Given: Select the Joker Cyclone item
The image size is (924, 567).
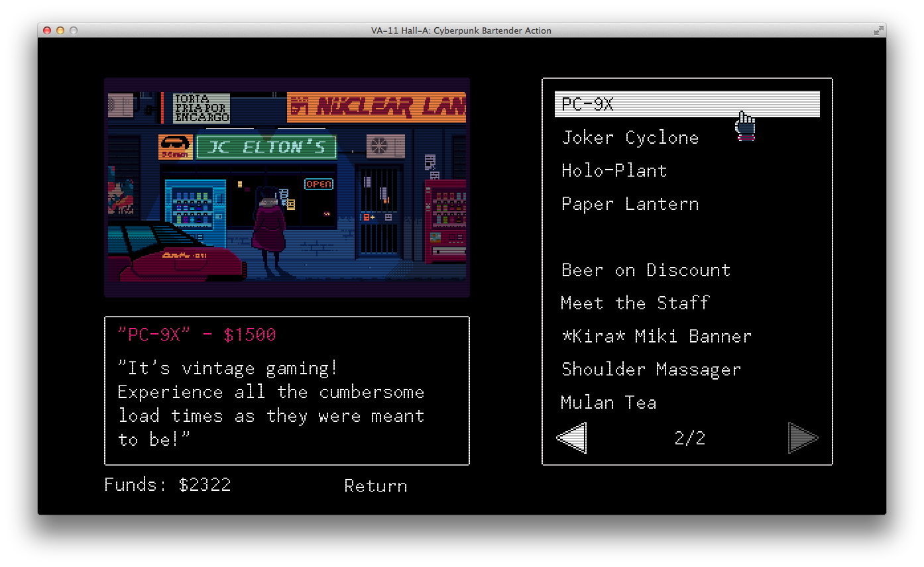Looking at the screenshot, I should (630, 138).
